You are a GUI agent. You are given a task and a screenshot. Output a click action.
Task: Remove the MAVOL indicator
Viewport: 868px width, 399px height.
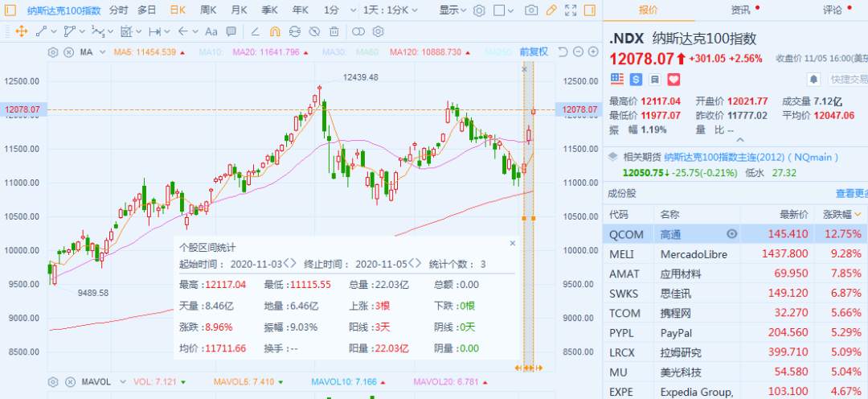pyautogui.click(x=70, y=382)
